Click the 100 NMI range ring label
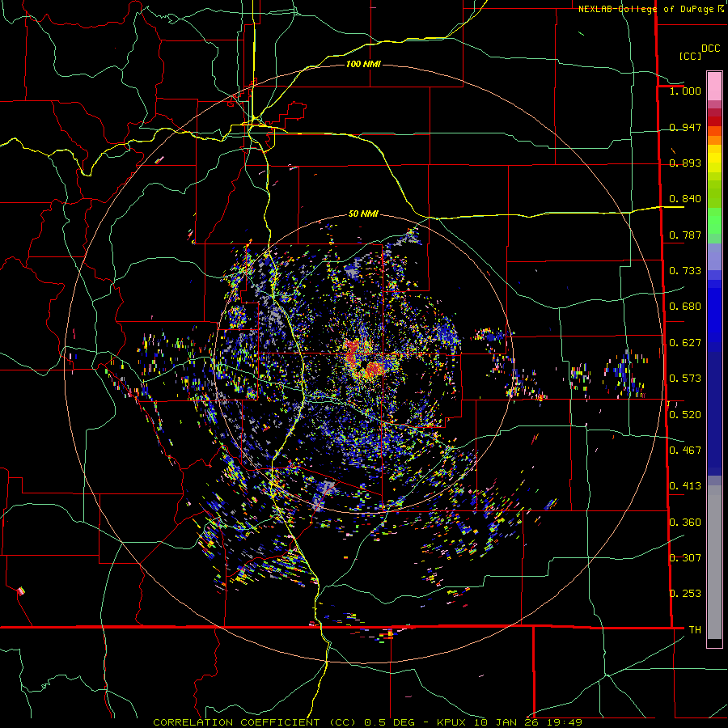 pos(363,64)
